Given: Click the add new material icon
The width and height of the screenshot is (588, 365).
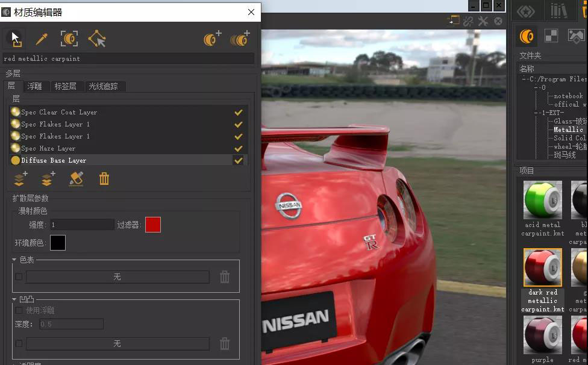Looking at the screenshot, I should tap(212, 40).
